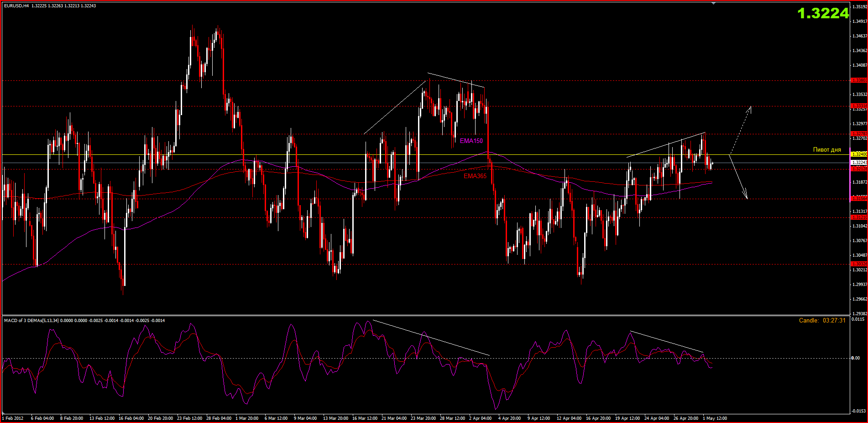Select the EMA365 label on the chart
Viewport: 868px width, 423px height.
(475, 176)
